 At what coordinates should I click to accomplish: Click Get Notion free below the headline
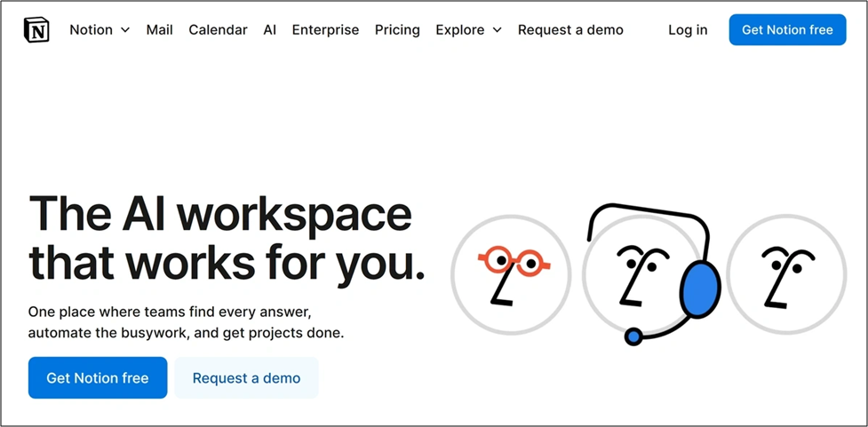tap(98, 378)
